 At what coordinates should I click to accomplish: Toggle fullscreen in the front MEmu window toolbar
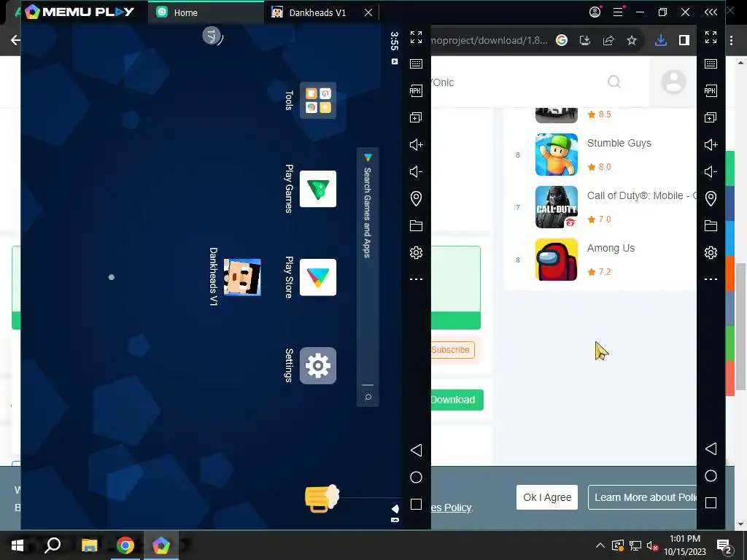[x=416, y=37]
